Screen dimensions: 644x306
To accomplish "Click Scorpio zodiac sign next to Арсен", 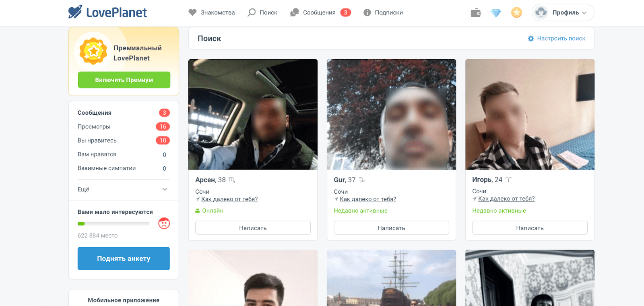I will tap(232, 180).
